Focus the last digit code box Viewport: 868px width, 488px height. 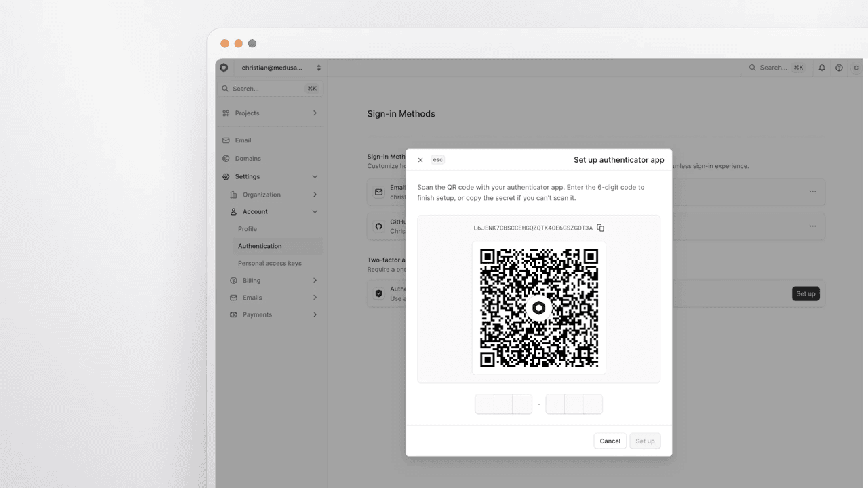[x=593, y=405]
